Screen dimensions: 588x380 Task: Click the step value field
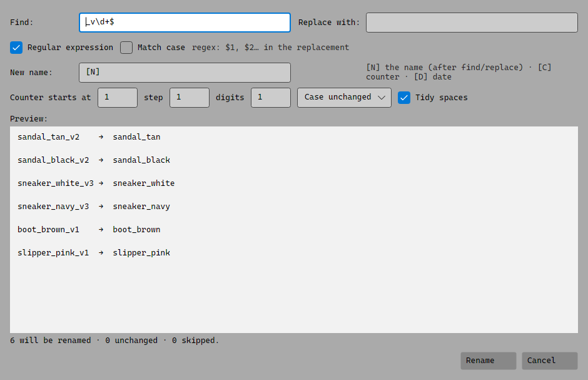(x=190, y=98)
